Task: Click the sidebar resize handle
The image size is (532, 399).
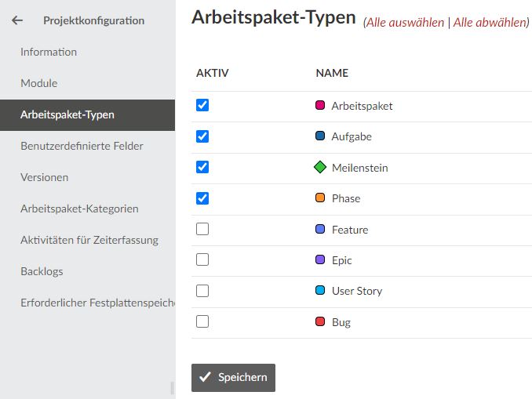Action: 172,387
